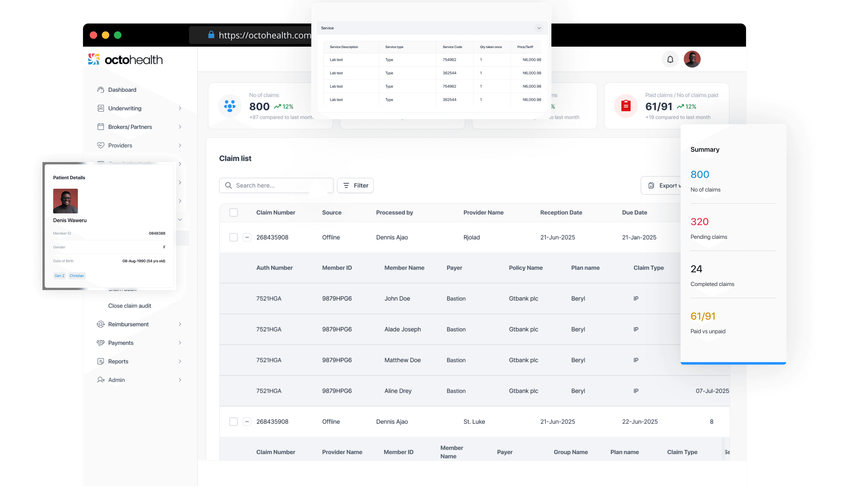This screenshot has height=489, width=868.
Task: Click the Filter button
Action: 355,185
